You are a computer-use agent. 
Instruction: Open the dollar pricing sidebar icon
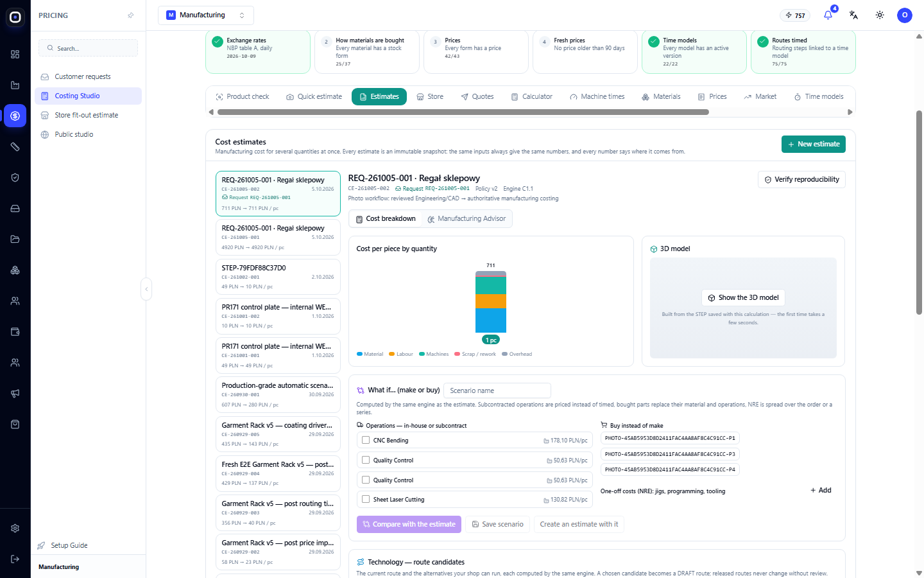tap(15, 116)
